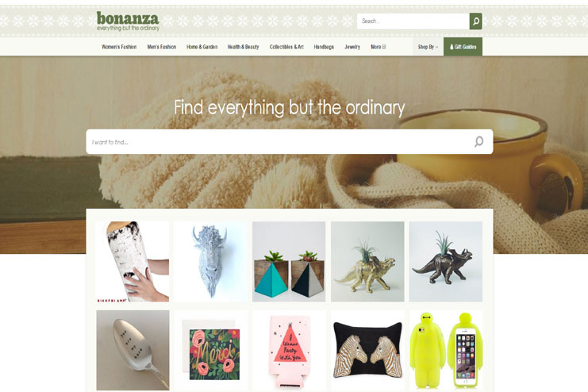The width and height of the screenshot is (588, 392).
Task: View the gold dinosaur planter item
Action: coord(367,261)
